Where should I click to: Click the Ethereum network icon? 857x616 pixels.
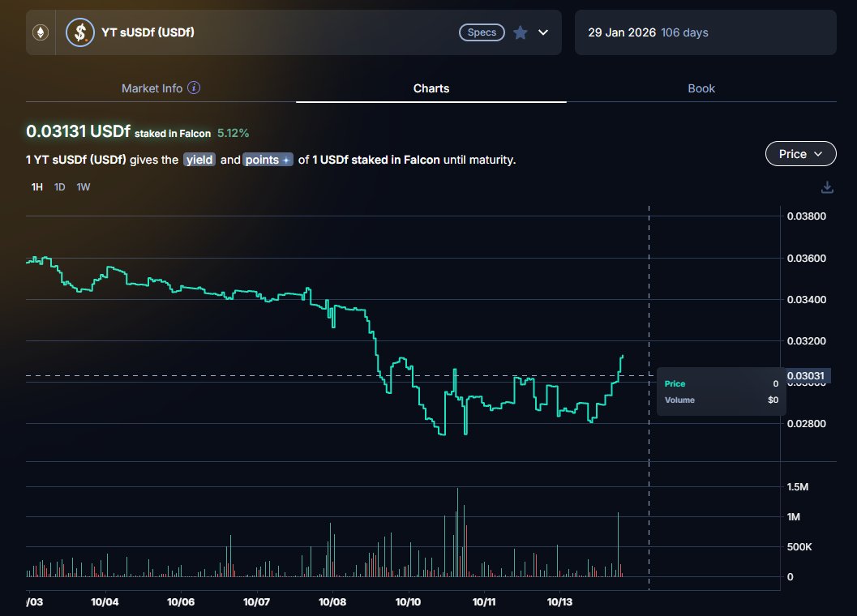40,32
